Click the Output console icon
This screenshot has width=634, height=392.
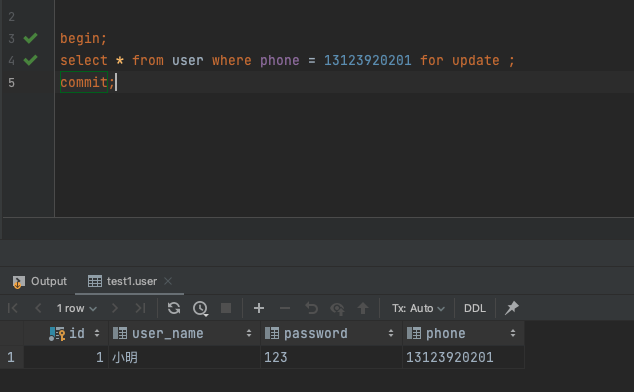tap(18, 282)
